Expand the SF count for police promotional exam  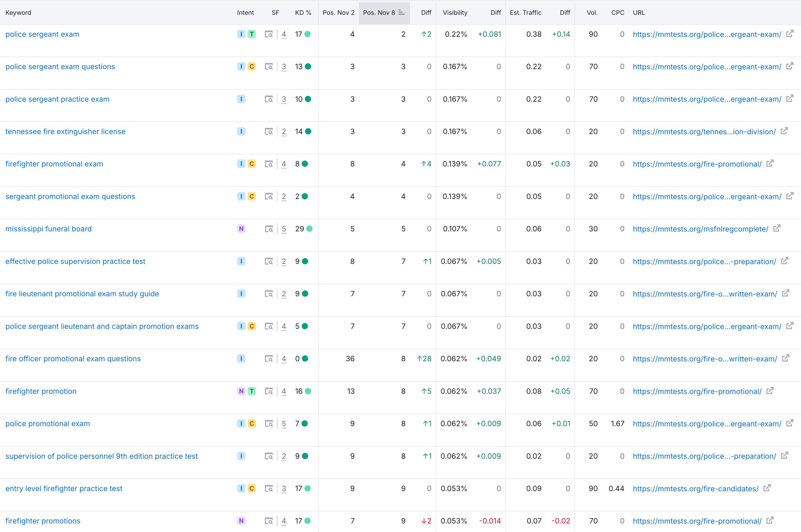click(283, 423)
